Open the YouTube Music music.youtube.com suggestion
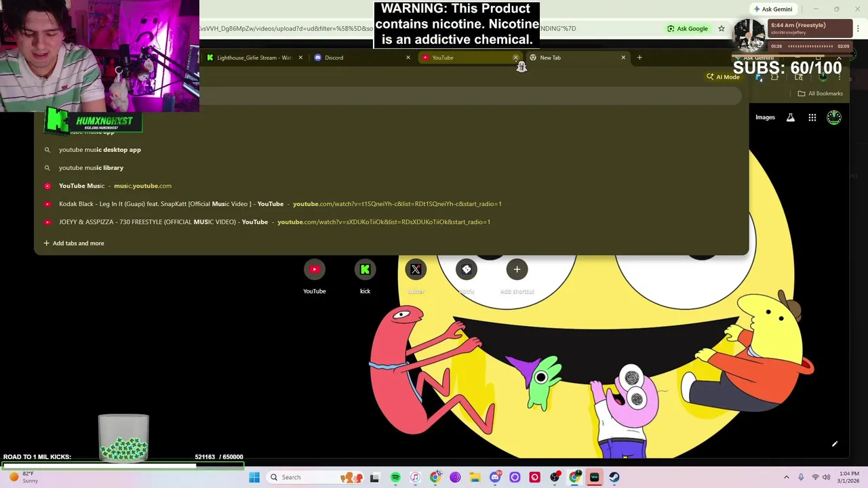 tap(391, 186)
